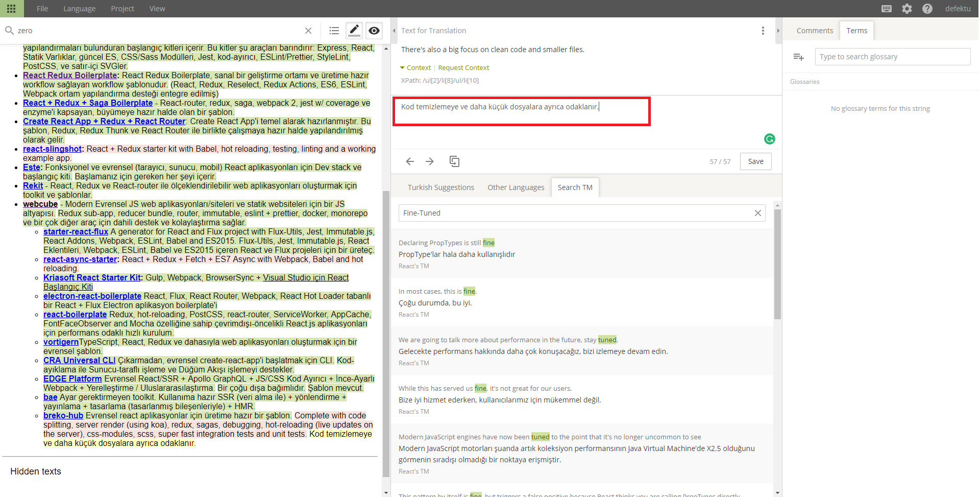Open the react-async-starter link

pyautogui.click(x=80, y=259)
